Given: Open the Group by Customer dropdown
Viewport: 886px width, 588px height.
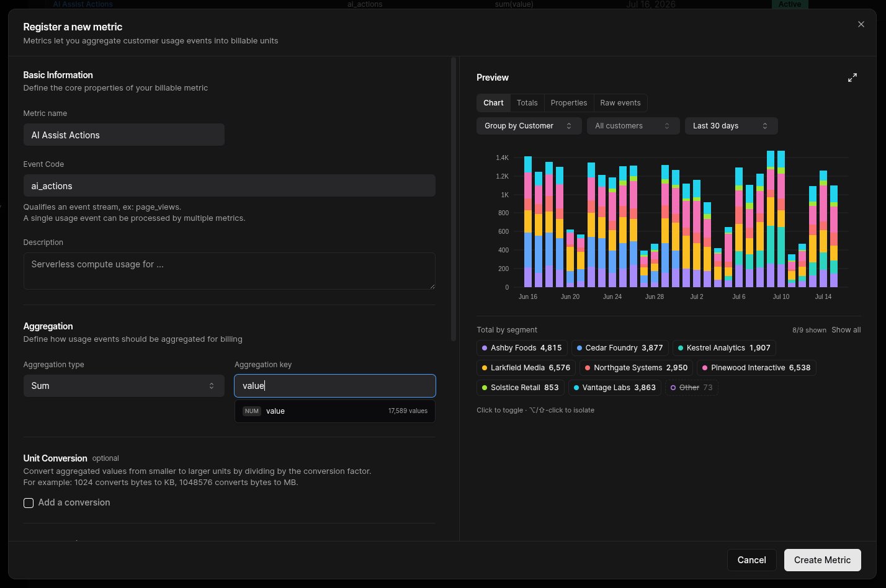Looking at the screenshot, I should (529, 126).
